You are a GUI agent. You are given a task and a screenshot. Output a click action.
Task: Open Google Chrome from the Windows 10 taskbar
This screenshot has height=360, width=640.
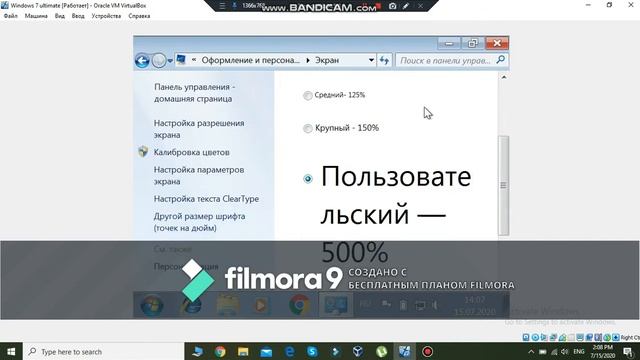click(x=220, y=351)
